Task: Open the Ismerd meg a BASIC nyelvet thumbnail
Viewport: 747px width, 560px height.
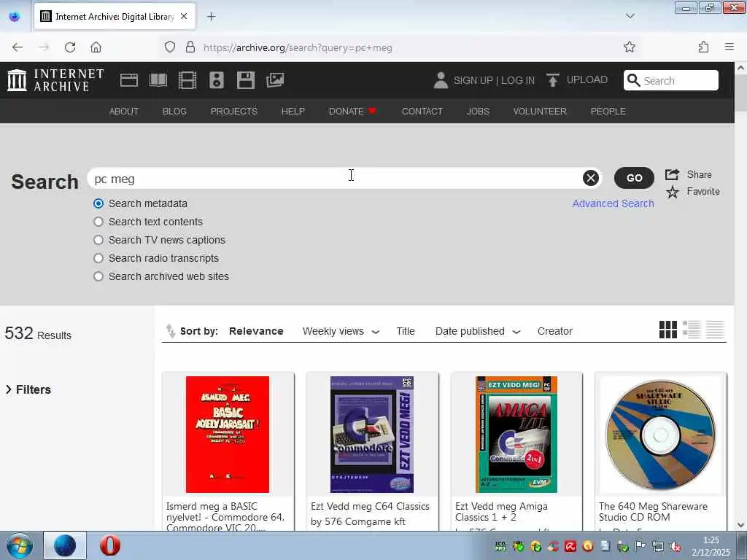Action: 228,435
